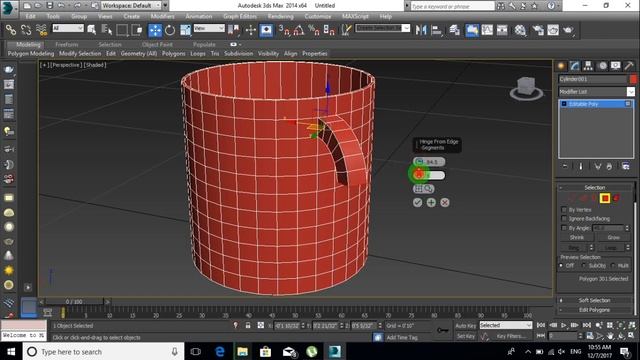Click the Render teapot icon
The image size is (640, 360).
tap(569, 30)
